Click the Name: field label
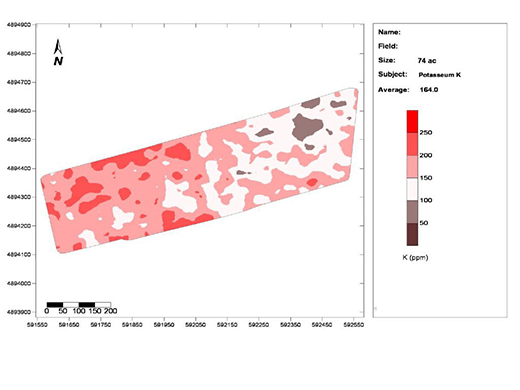The width and height of the screenshot is (520, 390). (389, 32)
